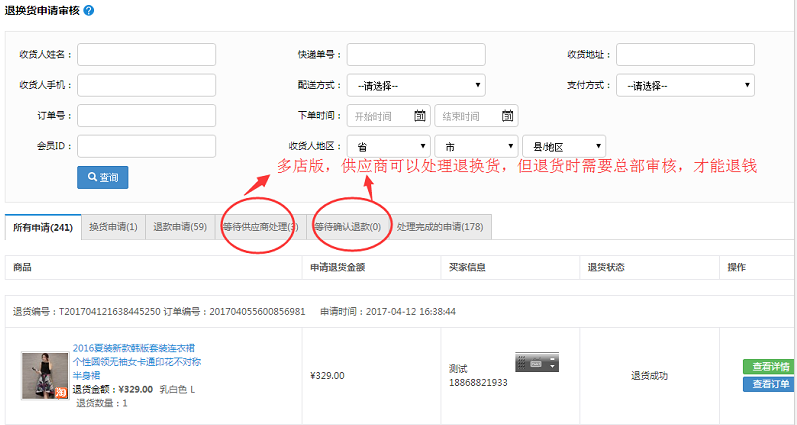Open calendar for order start time

click(x=420, y=115)
